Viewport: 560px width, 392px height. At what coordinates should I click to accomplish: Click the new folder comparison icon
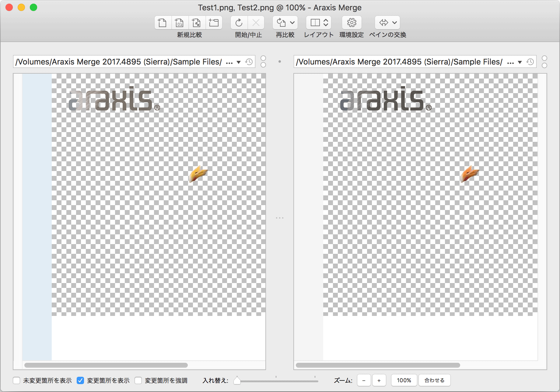coord(214,23)
